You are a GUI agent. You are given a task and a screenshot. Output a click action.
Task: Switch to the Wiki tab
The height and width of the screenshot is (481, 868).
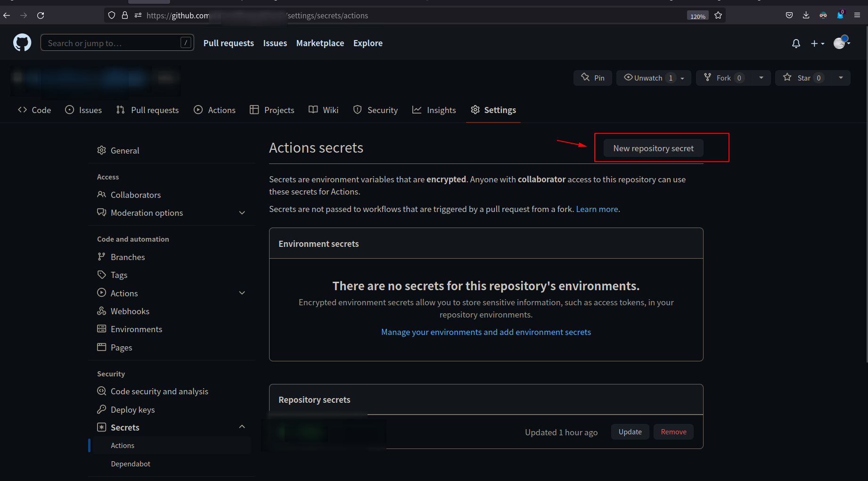click(323, 110)
